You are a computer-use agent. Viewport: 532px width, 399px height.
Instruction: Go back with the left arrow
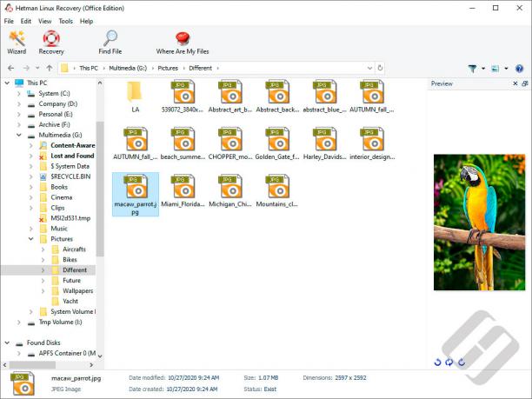(10, 68)
